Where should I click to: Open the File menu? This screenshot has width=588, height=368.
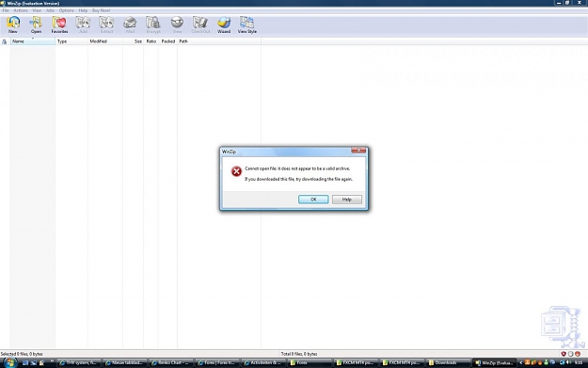(6, 10)
